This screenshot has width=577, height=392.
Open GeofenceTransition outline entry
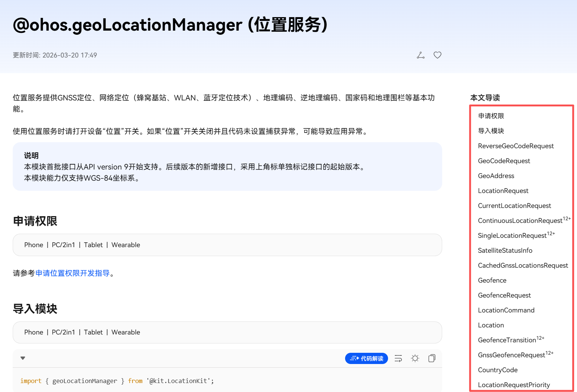(x=507, y=340)
